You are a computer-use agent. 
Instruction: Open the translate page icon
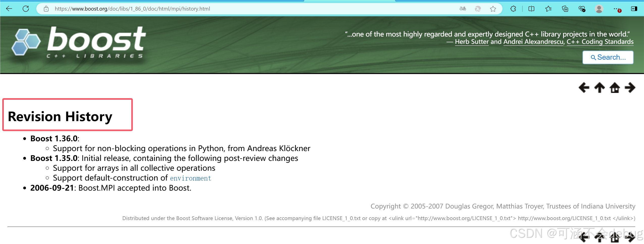point(463,9)
